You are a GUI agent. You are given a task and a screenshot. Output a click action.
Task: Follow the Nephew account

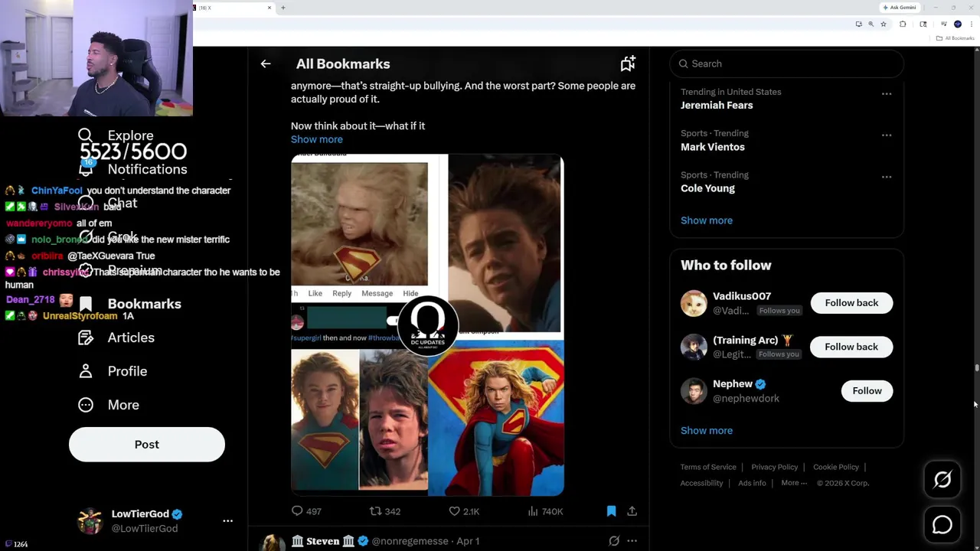[x=867, y=391]
